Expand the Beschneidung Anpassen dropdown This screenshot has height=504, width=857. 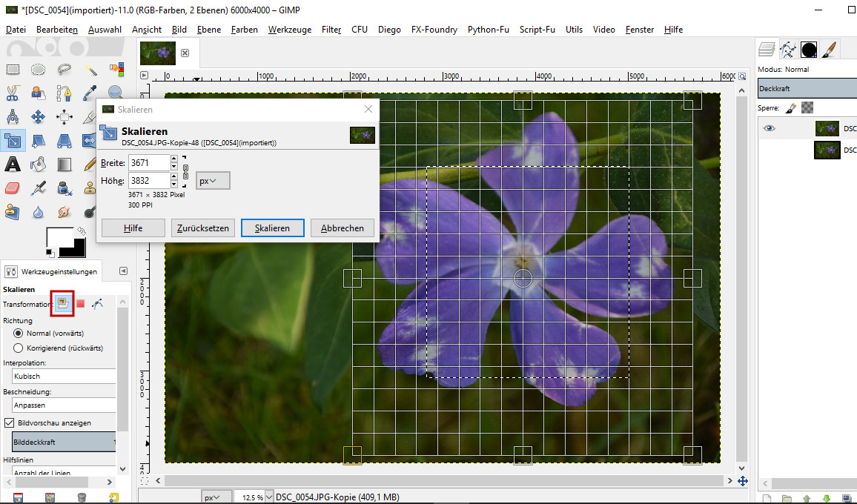(64, 405)
